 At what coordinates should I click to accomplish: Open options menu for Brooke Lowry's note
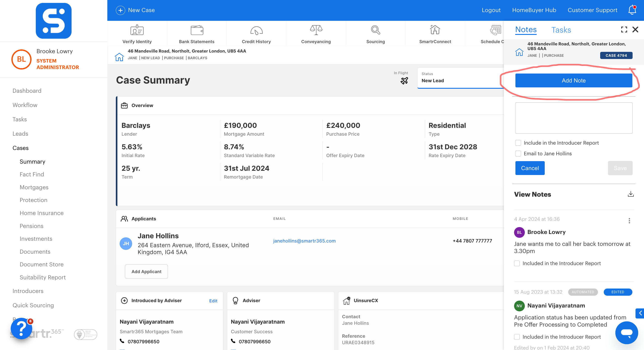click(x=629, y=221)
